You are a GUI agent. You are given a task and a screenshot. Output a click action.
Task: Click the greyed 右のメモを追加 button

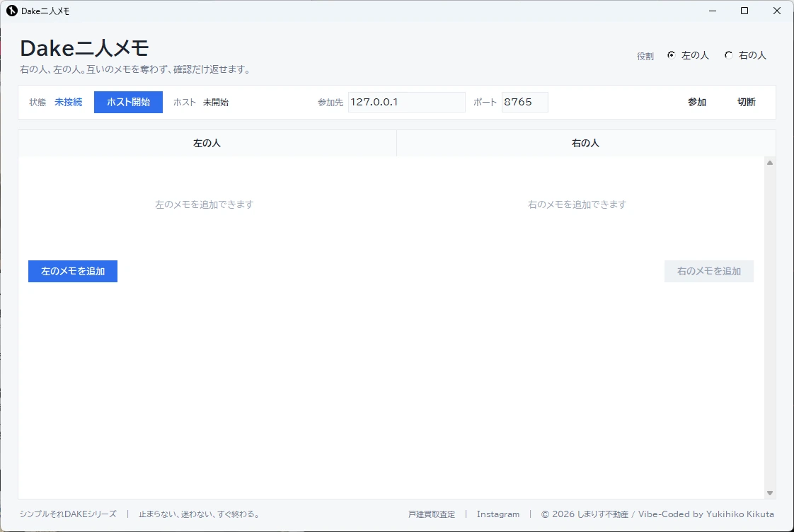(709, 272)
